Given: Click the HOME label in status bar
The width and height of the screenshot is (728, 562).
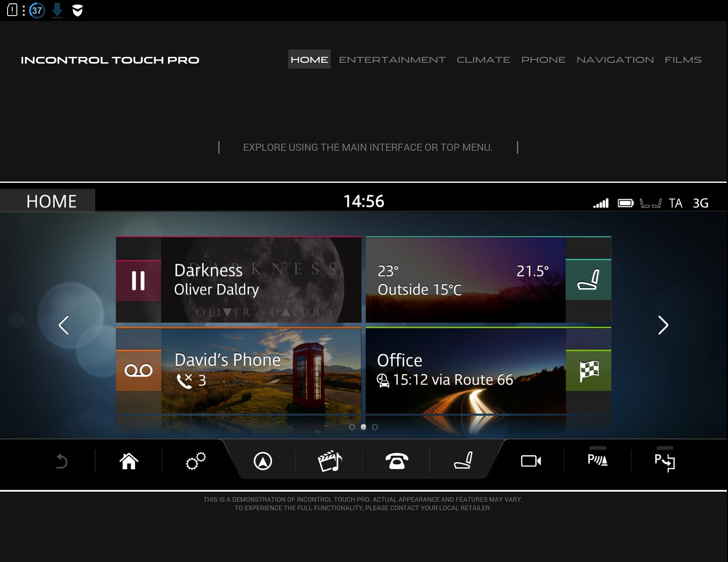Looking at the screenshot, I should pos(51,201).
